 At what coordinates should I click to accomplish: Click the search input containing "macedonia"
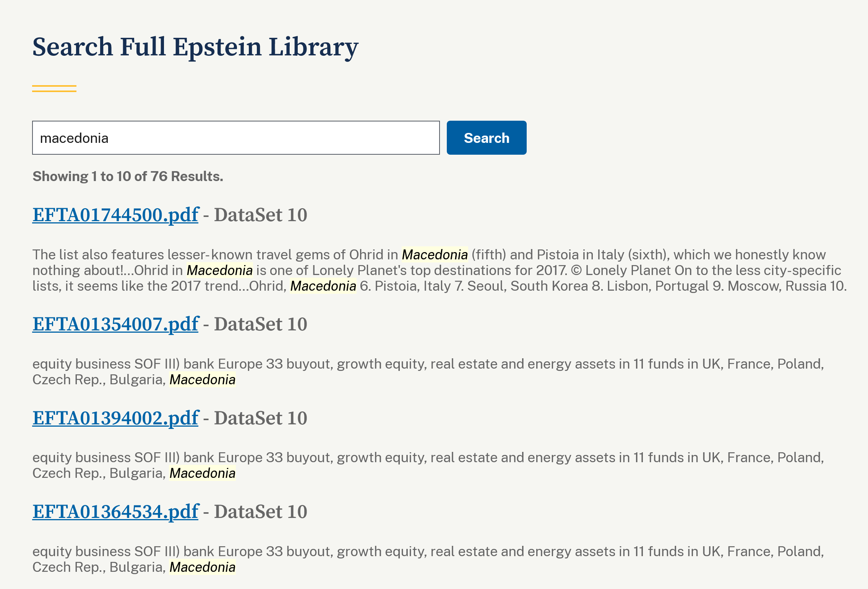235,138
